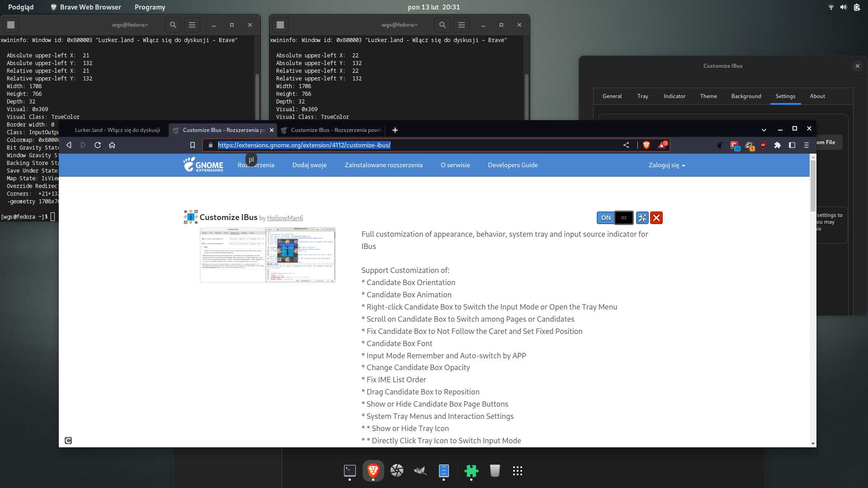868x488 pixels.
Task: Click the GNOME Extensions logo
Action: (x=203, y=164)
